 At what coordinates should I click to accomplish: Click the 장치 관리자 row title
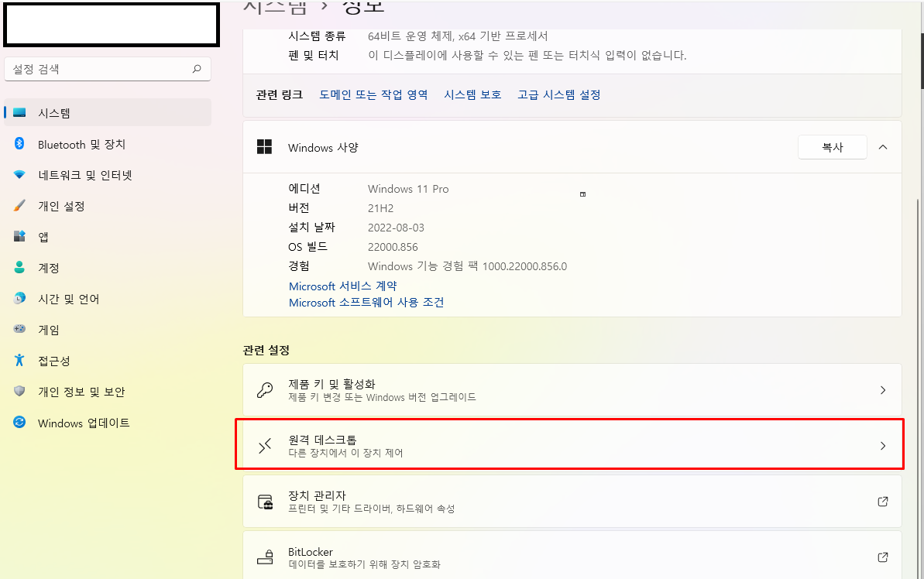pyautogui.click(x=317, y=496)
